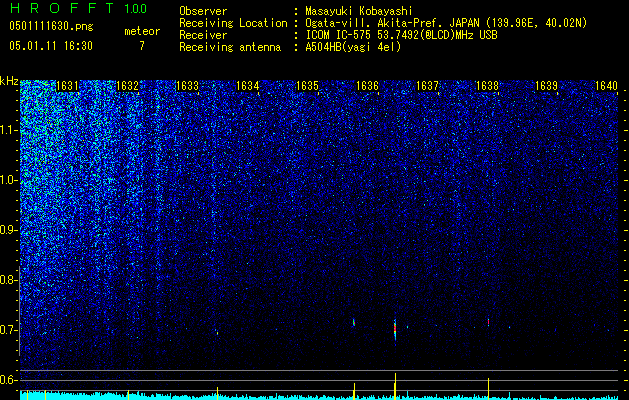
Task: Click the 0.8 kHz frequency label
Action: tap(8, 280)
